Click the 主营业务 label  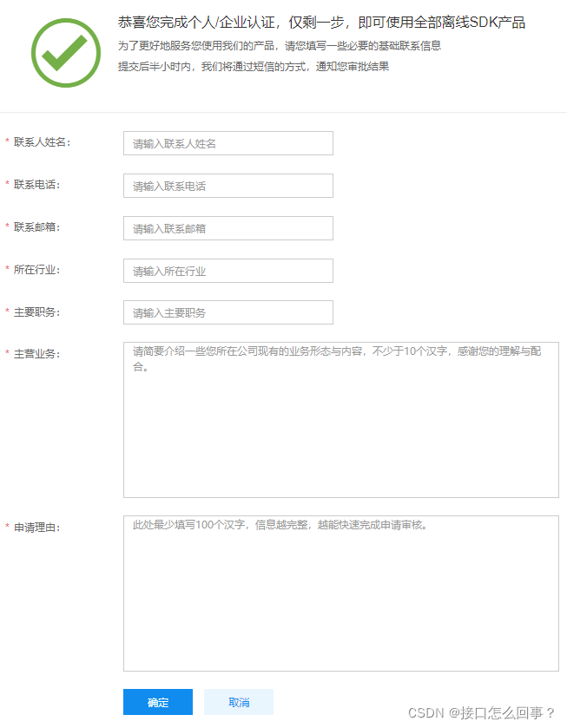[36, 354]
